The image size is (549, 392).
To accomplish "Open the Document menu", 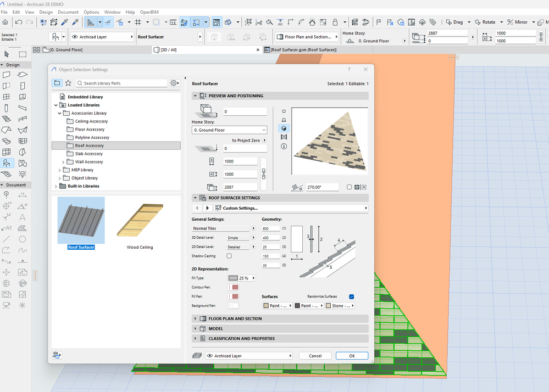I will coord(68,12).
